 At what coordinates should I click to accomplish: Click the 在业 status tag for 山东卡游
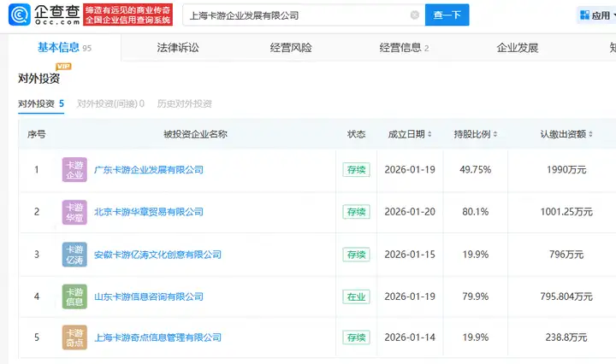click(356, 296)
